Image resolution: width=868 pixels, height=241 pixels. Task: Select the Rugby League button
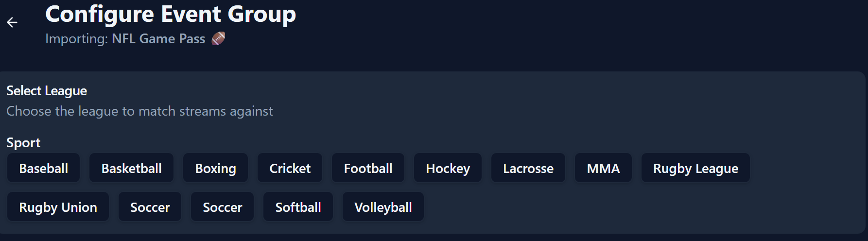coord(695,168)
